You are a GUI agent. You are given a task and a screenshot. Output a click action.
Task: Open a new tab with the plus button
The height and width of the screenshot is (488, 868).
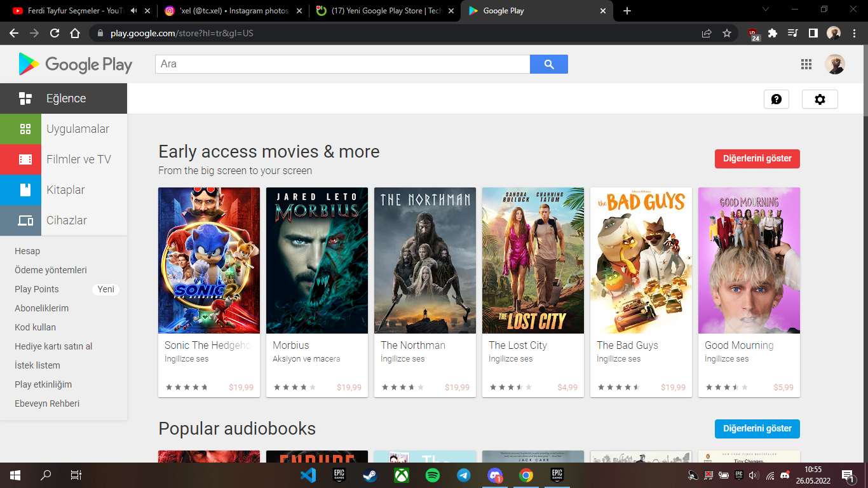pos(627,11)
